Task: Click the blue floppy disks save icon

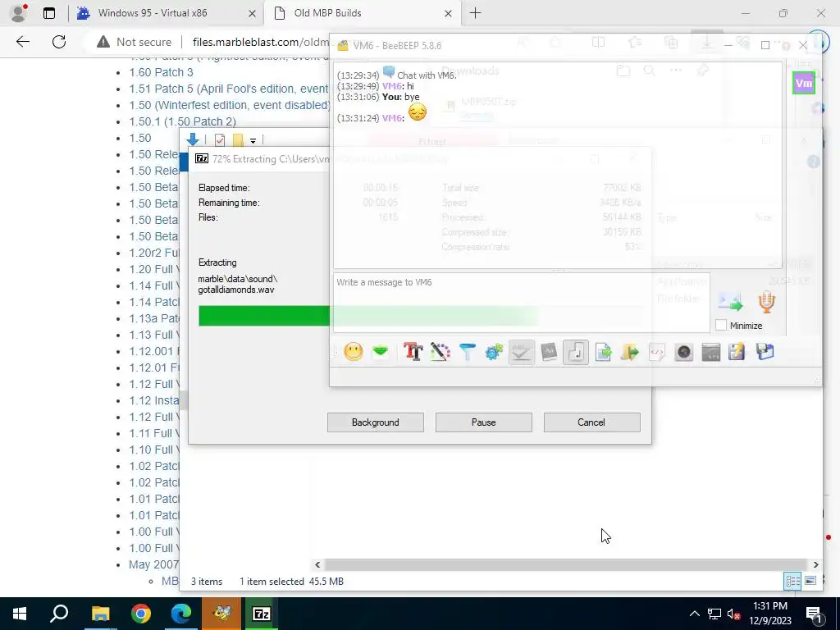Action: click(765, 352)
